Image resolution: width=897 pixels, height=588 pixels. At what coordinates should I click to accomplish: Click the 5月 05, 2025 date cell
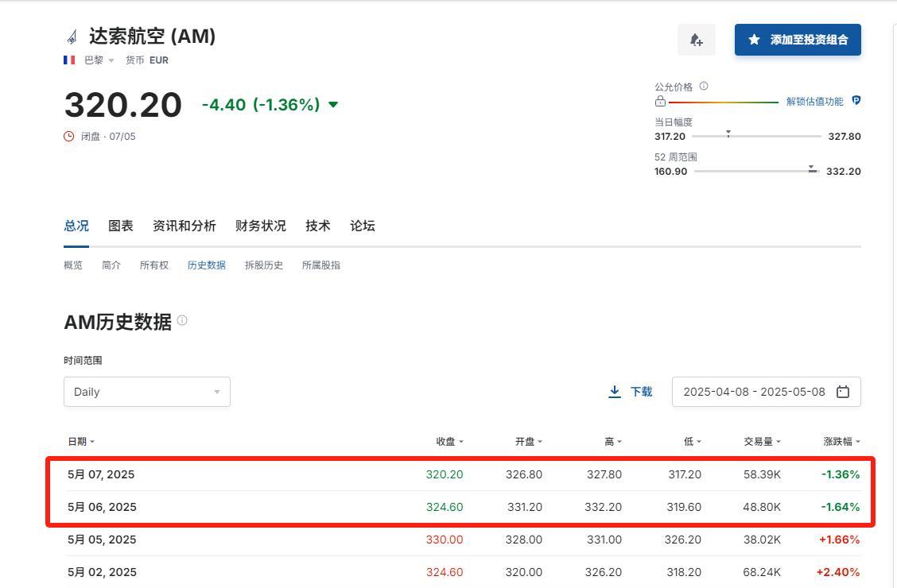(x=102, y=540)
